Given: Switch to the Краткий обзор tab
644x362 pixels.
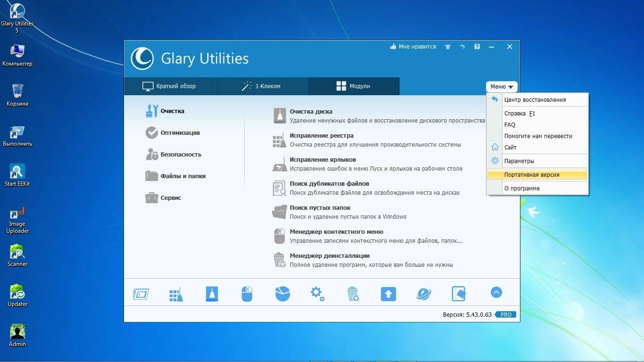Looking at the screenshot, I should (x=170, y=86).
